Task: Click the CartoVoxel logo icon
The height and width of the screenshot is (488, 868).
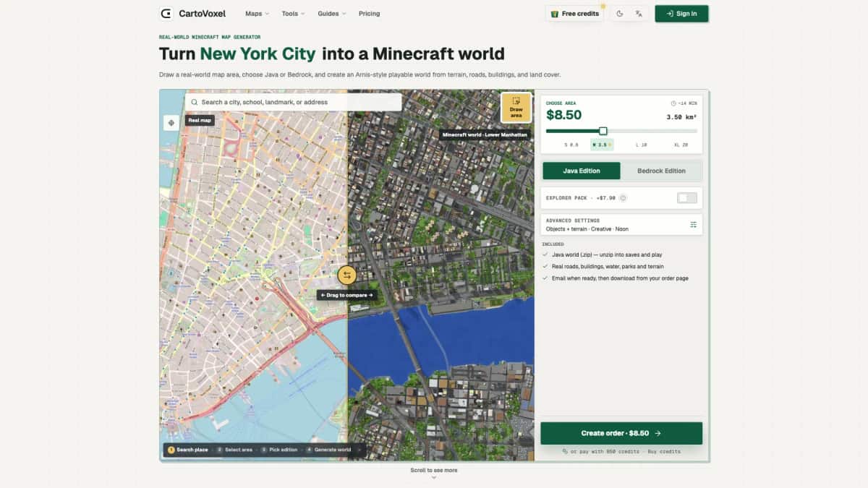Action: (166, 13)
